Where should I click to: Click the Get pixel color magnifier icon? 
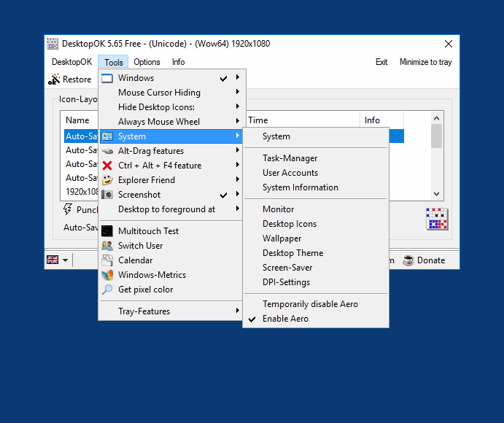click(x=107, y=290)
